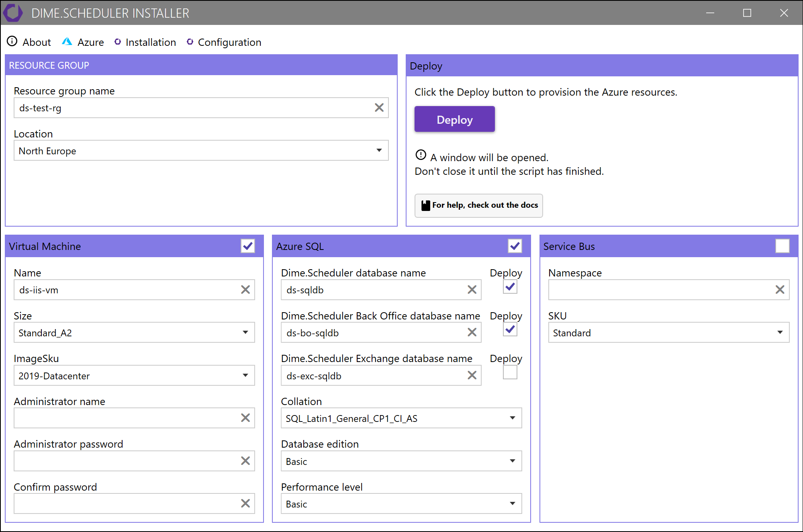
Task: Clear the Virtual Machine Name field
Action: 245,290
